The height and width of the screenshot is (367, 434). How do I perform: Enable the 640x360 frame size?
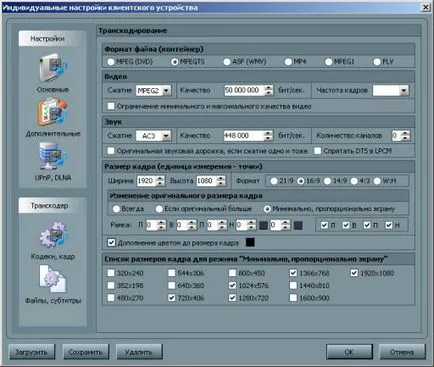[x=172, y=285]
